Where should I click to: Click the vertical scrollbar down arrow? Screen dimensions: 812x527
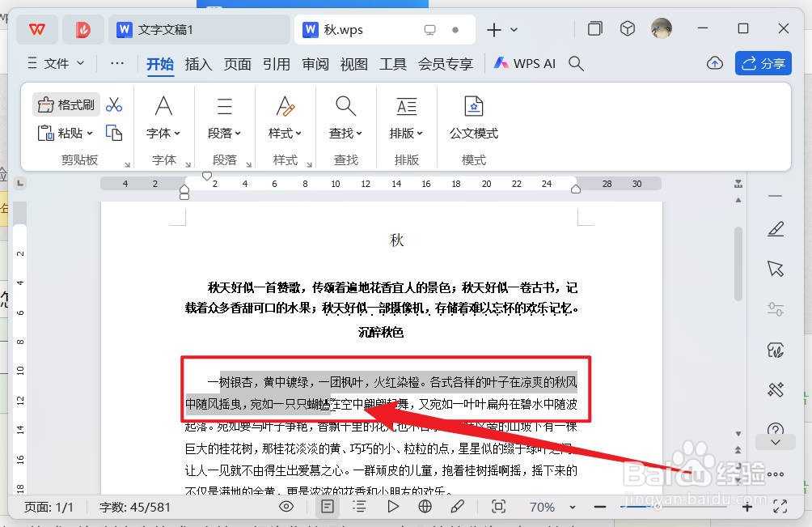pyautogui.click(x=738, y=434)
